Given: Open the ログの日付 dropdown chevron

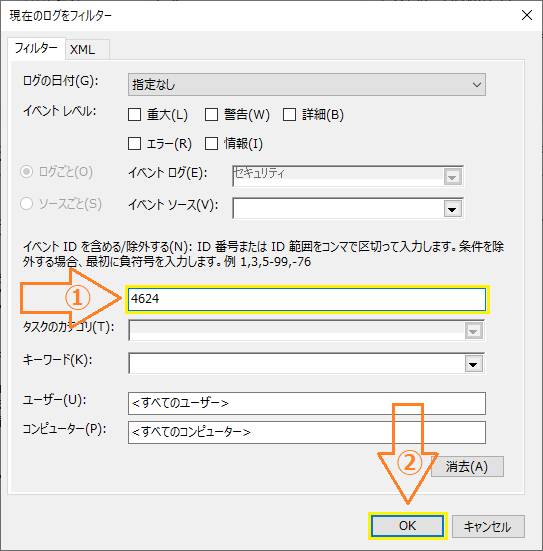Looking at the screenshot, I should click(x=477, y=85).
